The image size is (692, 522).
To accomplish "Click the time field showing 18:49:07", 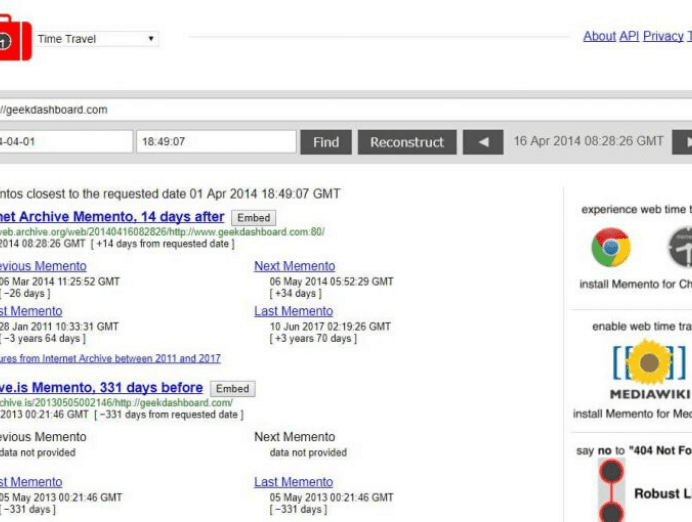I will pos(216,142).
